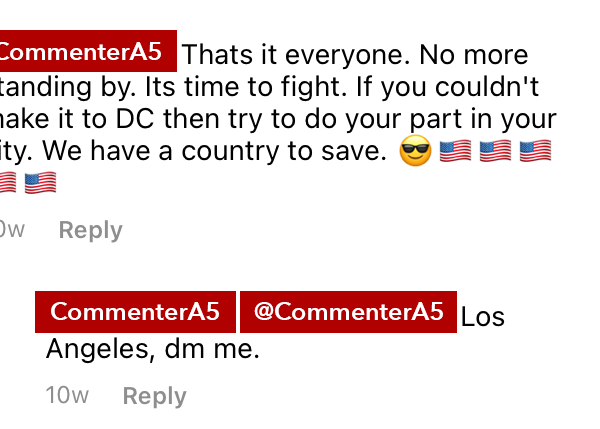Select the text 'Angeles, dm me.'

[x=153, y=349]
